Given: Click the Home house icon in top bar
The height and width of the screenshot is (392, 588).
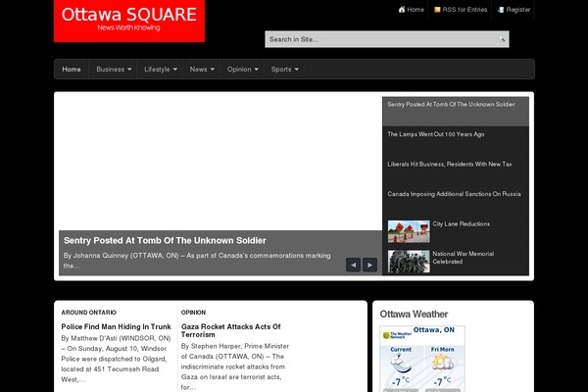Looking at the screenshot, I should tap(402, 10).
